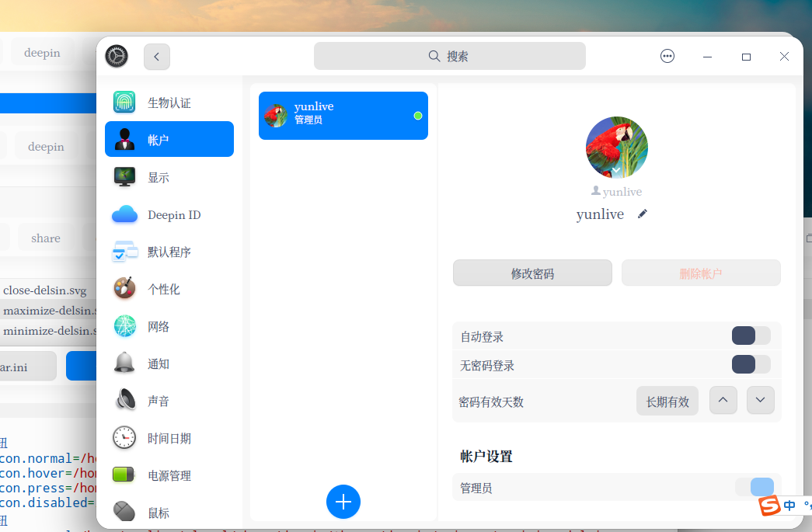The image size is (812, 532).
Task: Toggle 无密码登录 passwordless login switch
Action: pyautogui.click(x=751, y=364)
